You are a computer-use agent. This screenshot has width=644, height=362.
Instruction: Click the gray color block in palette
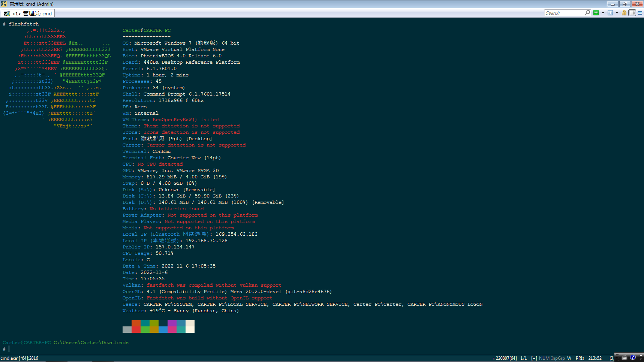[127, 329]
